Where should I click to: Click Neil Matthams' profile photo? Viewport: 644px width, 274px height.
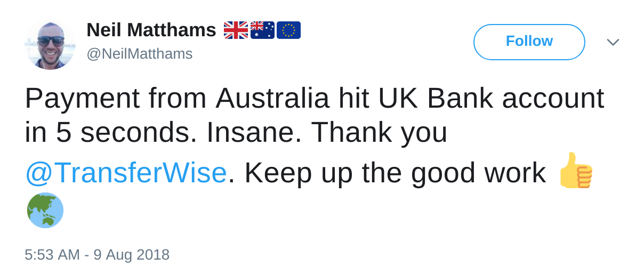point(50,44)
